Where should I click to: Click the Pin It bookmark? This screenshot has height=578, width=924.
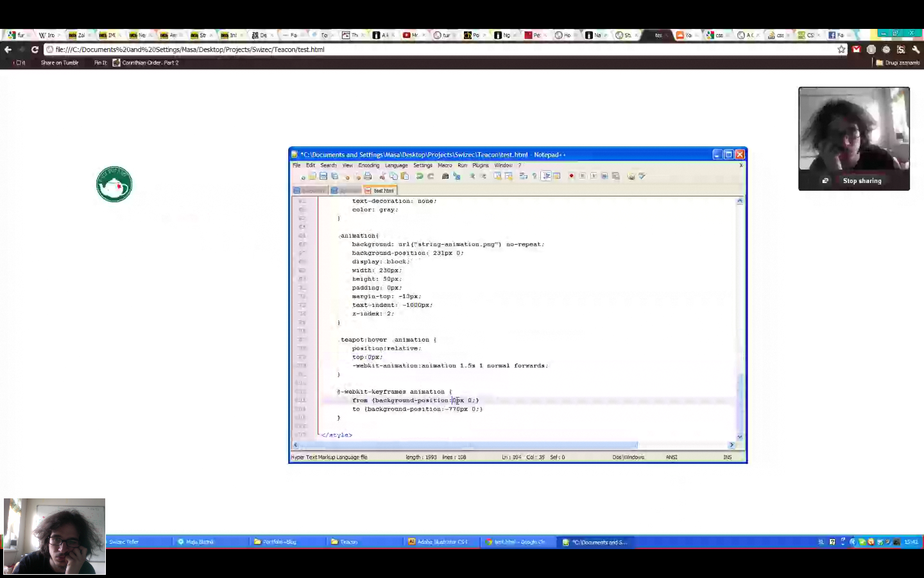pos(100,63)
